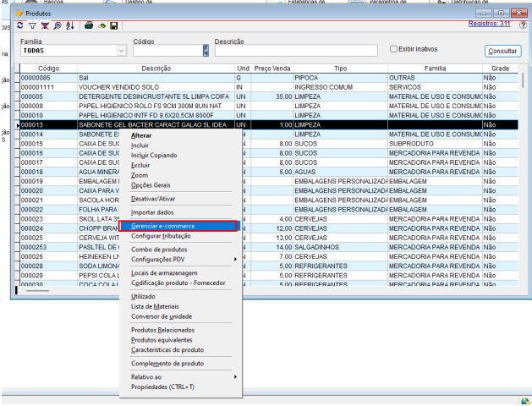Open the Família dropdown list
The width and height of the screenshot is (532, 406).
tap(122, 51)
